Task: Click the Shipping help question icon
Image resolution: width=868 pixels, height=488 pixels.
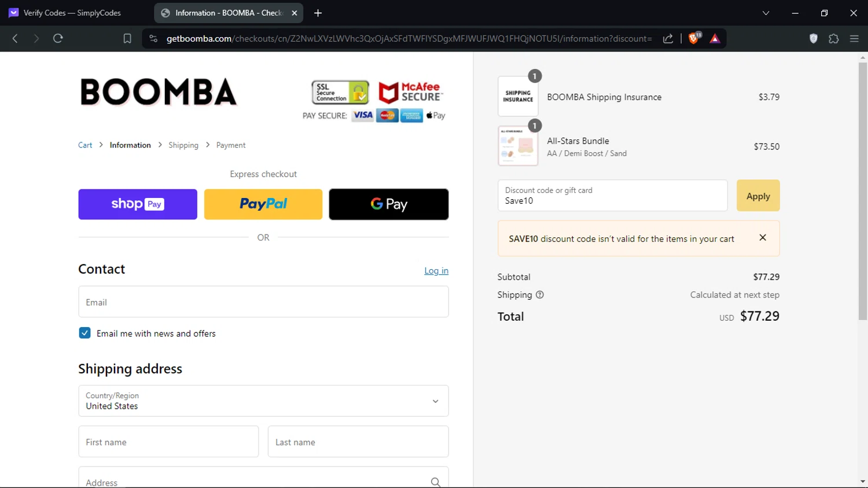Action: (540, 295)
